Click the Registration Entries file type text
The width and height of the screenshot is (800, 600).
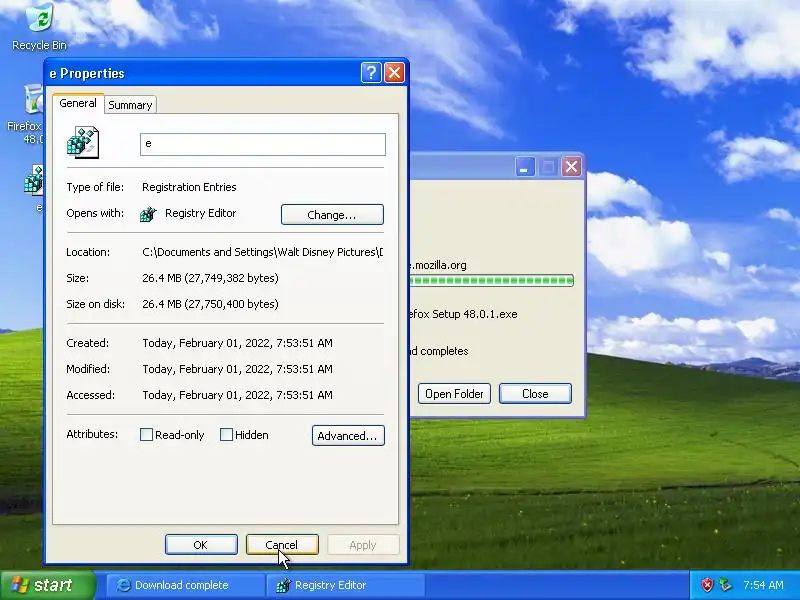[189, 187]
